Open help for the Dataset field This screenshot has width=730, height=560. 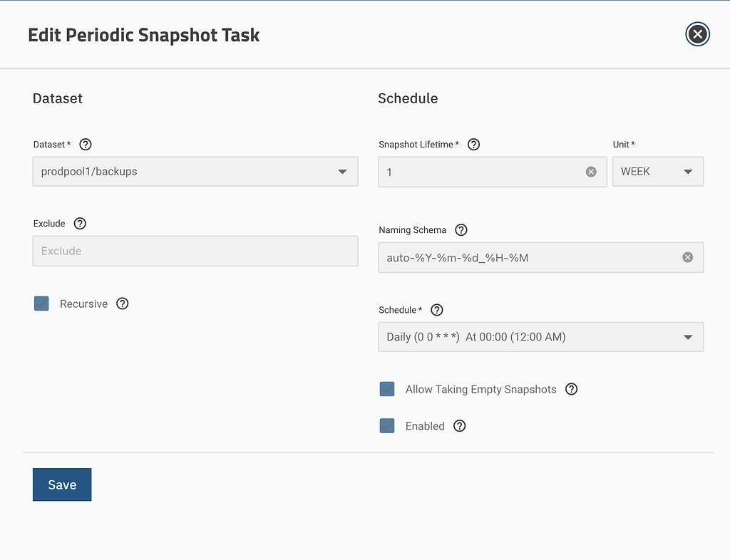pyautogui.click(x=85, y=144)
